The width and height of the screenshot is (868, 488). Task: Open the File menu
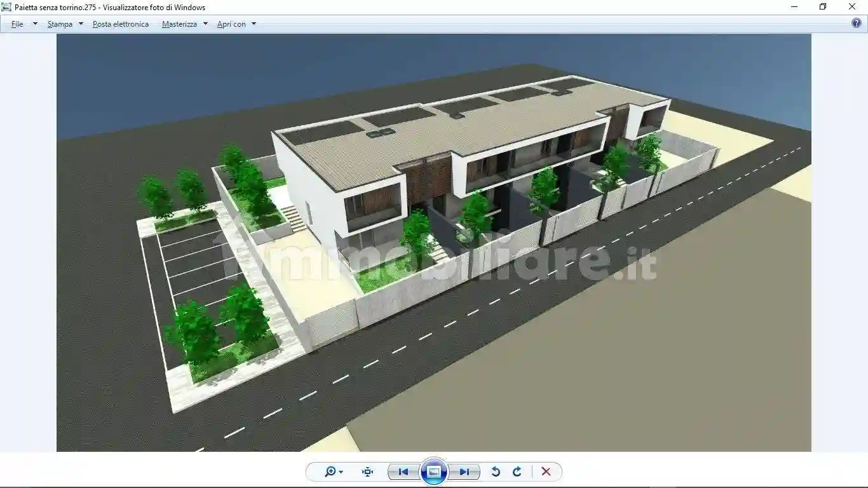click(18, 24)
